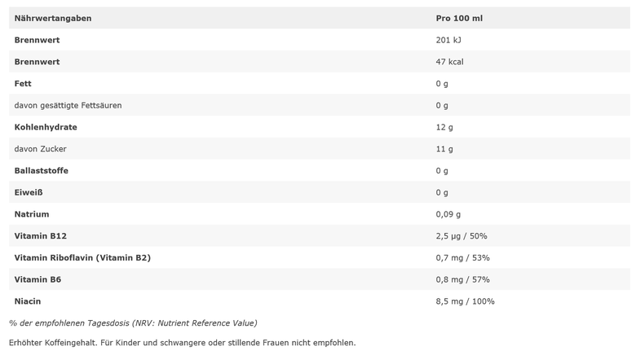Select the 47 kcal value
The height and width of the screenshot is (364, 636).
(450, 62)
